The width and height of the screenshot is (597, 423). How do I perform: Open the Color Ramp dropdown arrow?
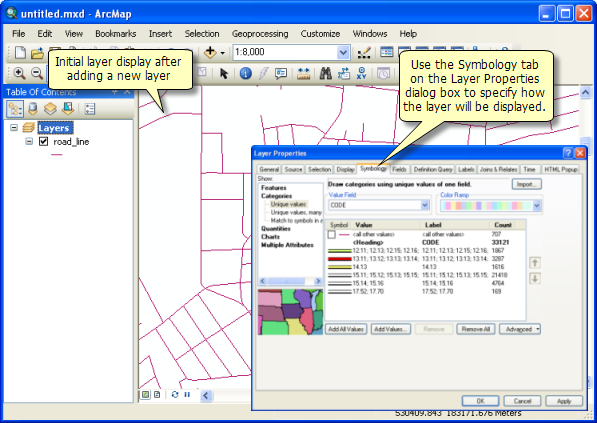(537, 206)
